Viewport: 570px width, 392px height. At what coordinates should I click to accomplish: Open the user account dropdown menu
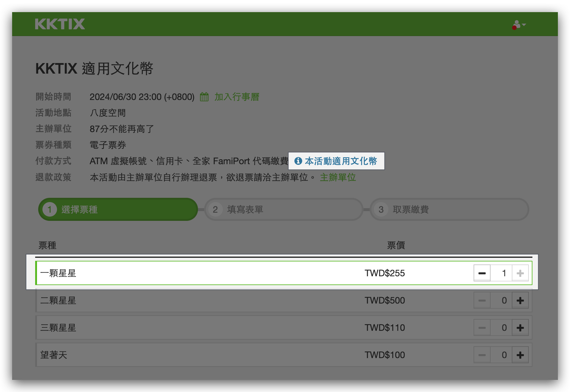coord(519,25)
